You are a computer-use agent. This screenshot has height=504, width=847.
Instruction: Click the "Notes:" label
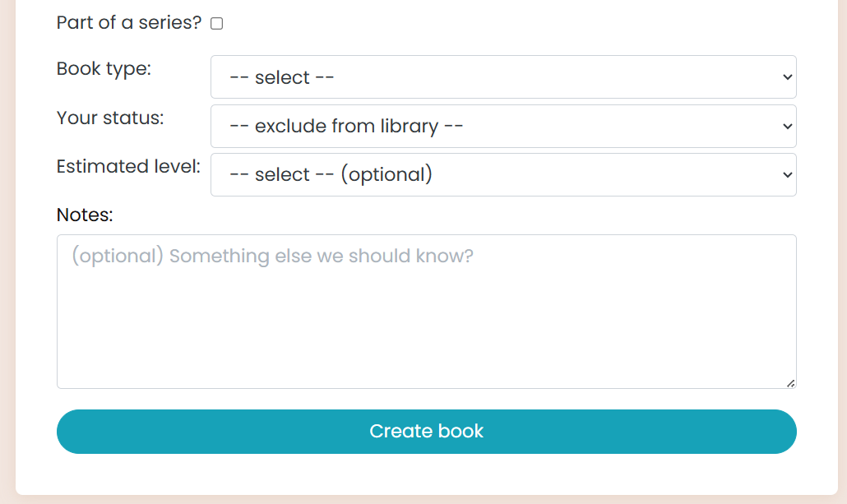tap(85, 215)
